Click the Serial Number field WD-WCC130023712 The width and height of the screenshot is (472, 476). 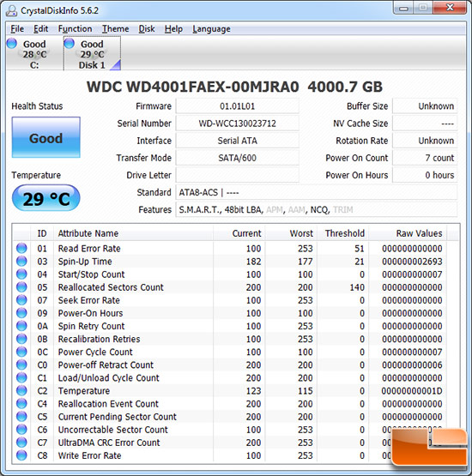coord(237,124)
